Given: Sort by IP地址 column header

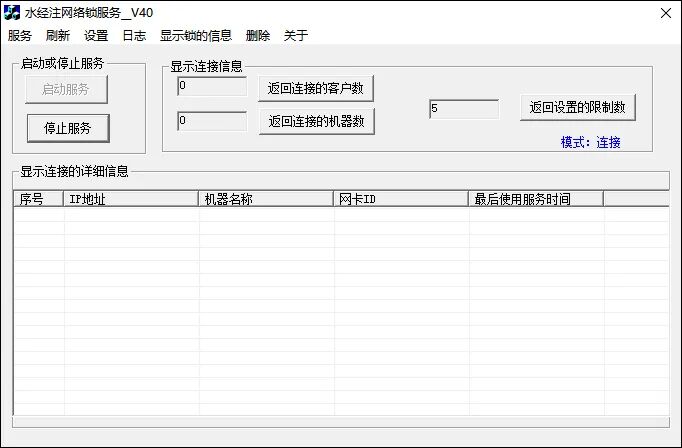Looking at the screenshot, I should click(131, 199).
